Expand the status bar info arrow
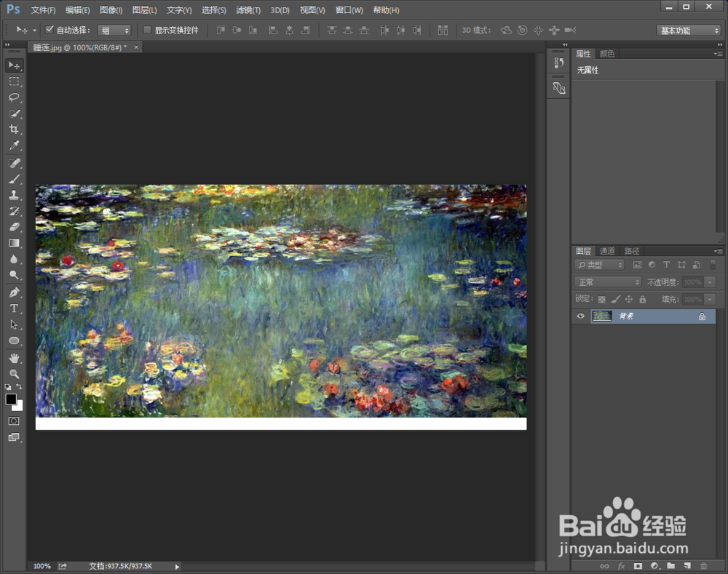 tap(177, 567)
